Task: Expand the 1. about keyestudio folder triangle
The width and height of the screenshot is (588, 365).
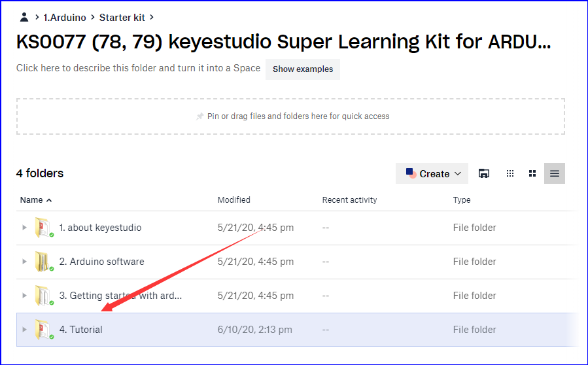Action: (24, 228)
